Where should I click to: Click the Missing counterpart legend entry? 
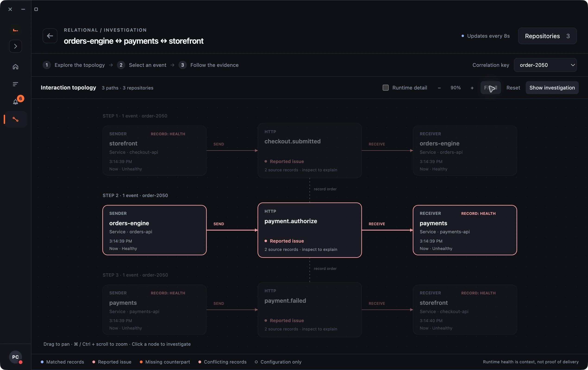click(165, 362)
